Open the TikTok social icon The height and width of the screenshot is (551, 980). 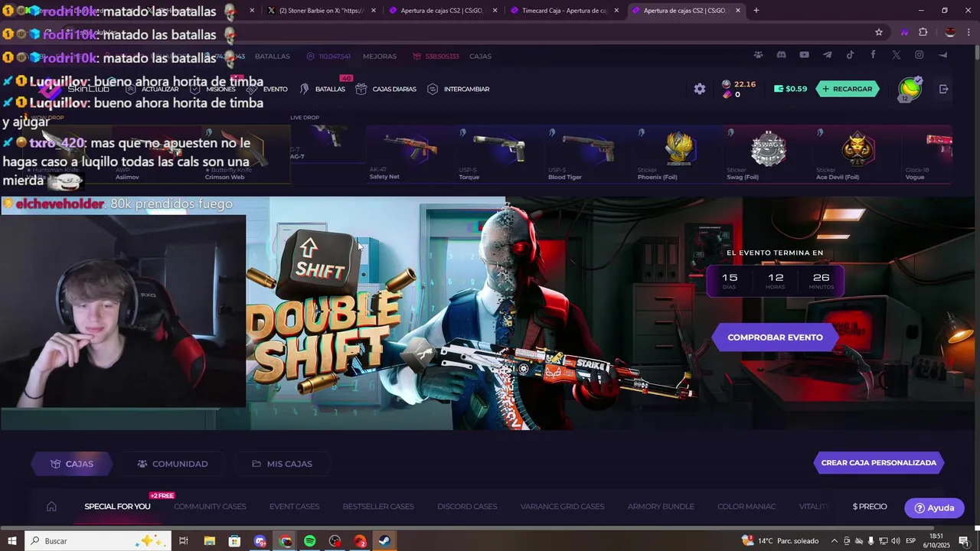tap(850, 55)
